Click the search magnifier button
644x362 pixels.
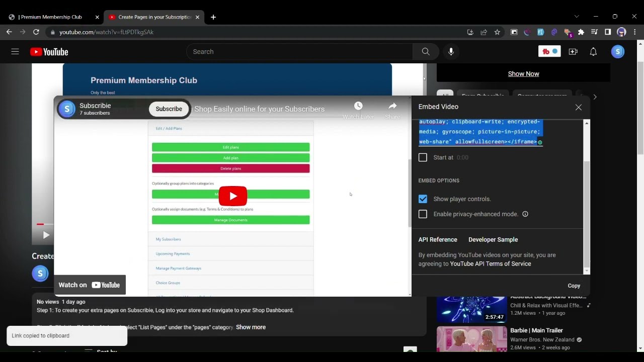(x=426, y=52)
